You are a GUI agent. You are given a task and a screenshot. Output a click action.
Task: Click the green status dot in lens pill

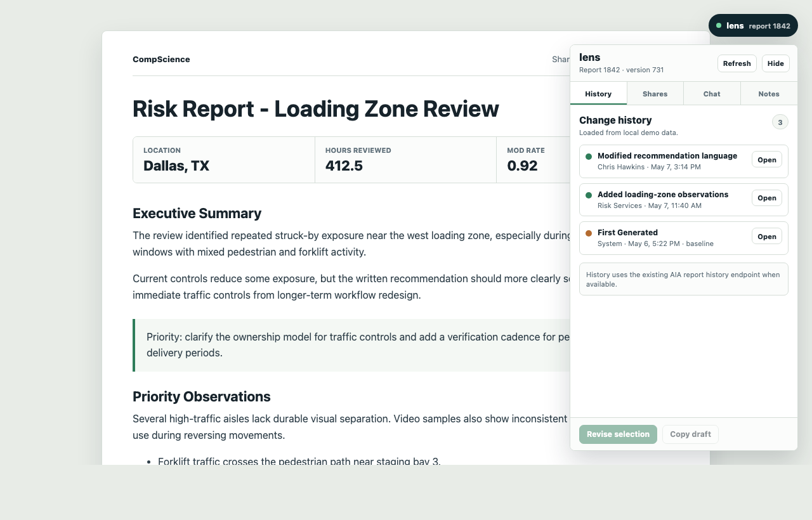(x=719, y=25)
